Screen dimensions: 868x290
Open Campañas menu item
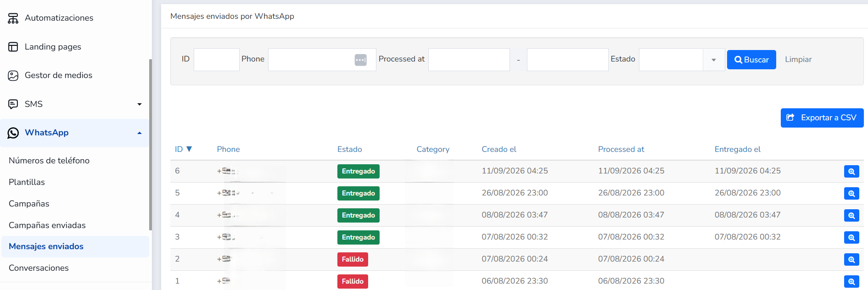[x=29, y=204]
